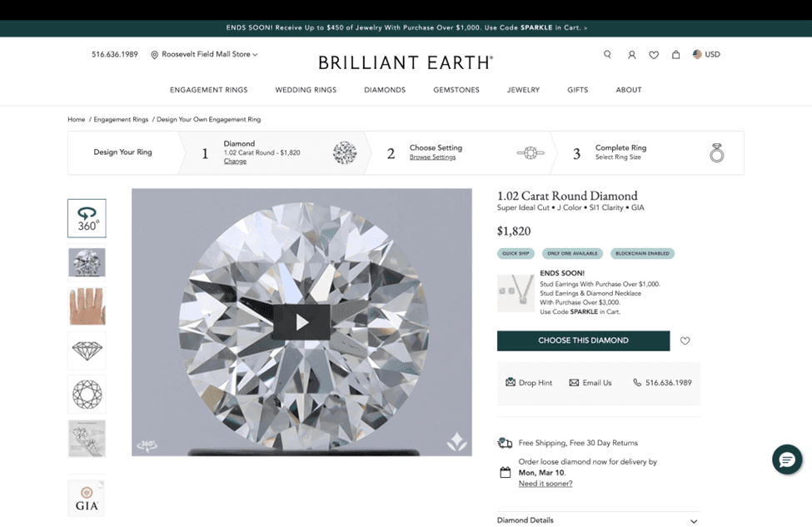Select the diamond top facet diagram thumbnail
812x527 pixels.
tap(87, 395)
